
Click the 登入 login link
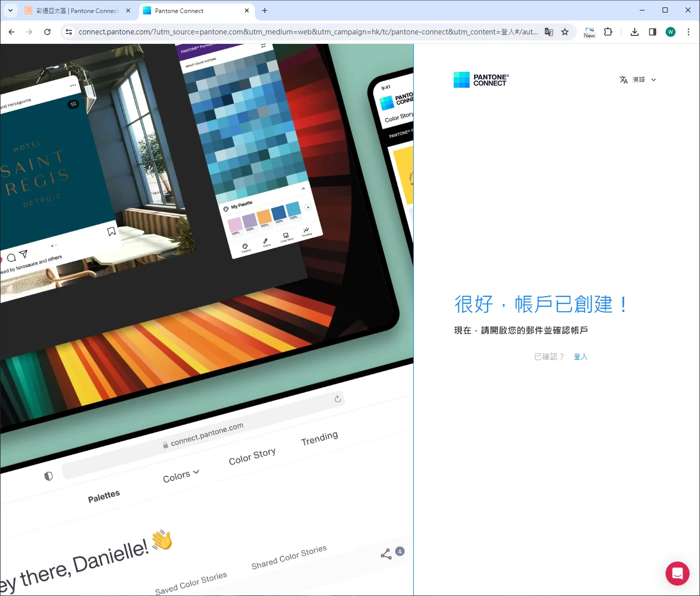580,357
